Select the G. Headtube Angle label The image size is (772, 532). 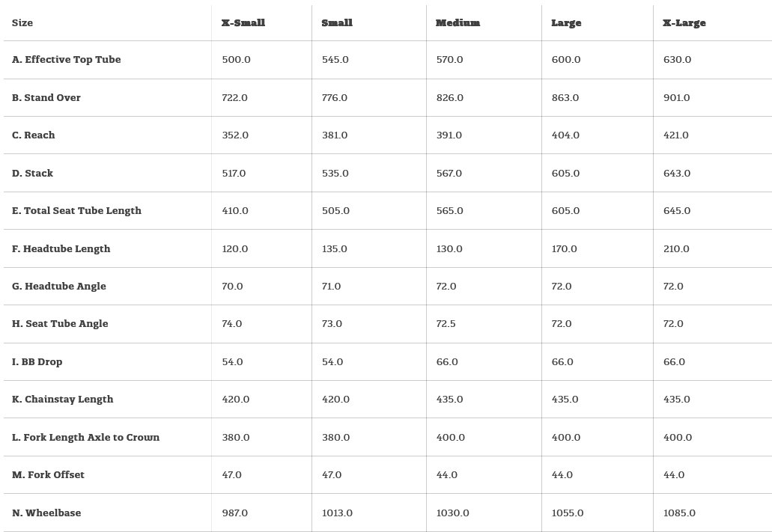pyautogui.click(x=59, y=287)
